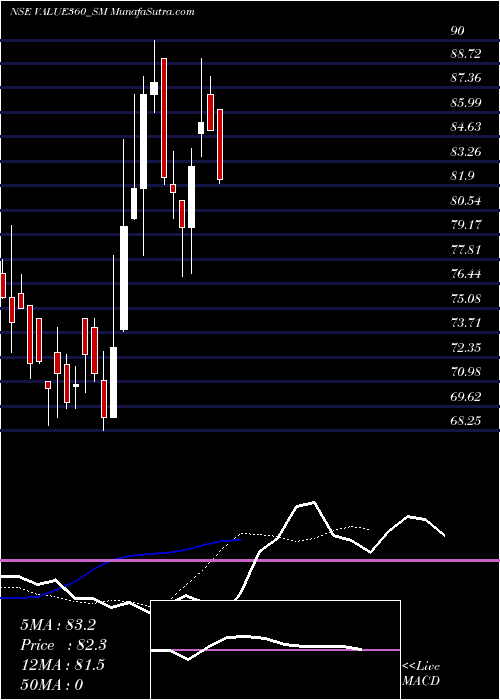
Task: Click the 87.36 price axis label
Action: point(467,78)
